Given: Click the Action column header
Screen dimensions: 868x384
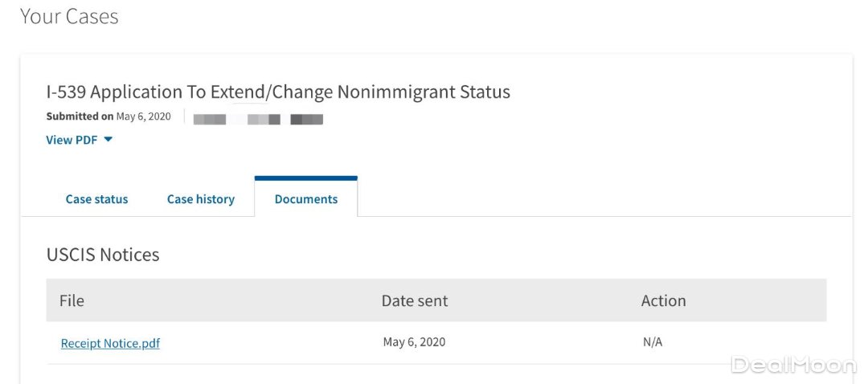Looking at the screenshot, I should coord(663,300).
